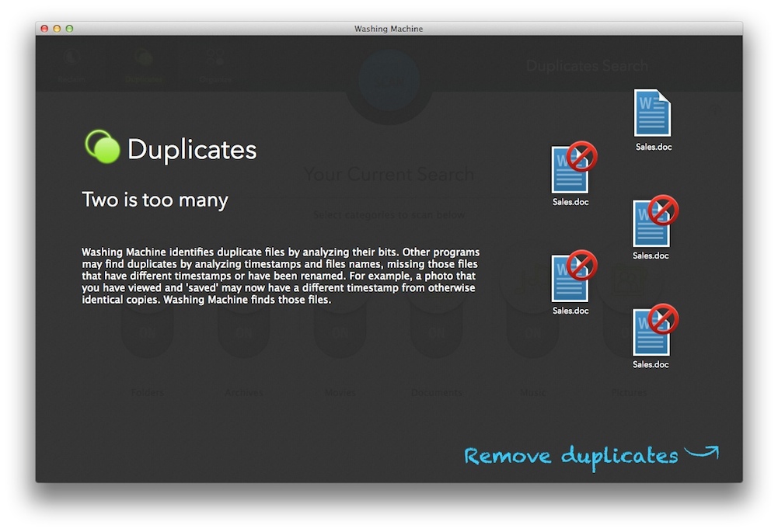Toggle the dimmed Movies ON switch
The width and height of the screenshot is (778, 532).
click(340, 332)
